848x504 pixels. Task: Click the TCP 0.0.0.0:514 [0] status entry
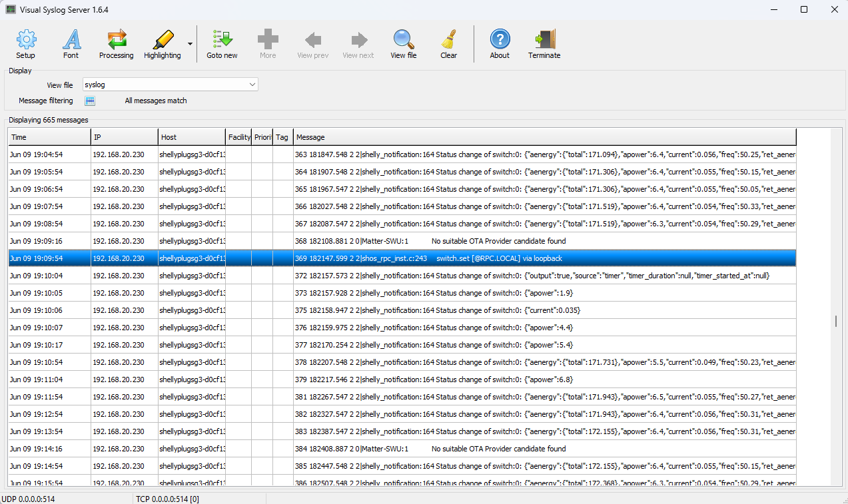[x=167, y=499]
